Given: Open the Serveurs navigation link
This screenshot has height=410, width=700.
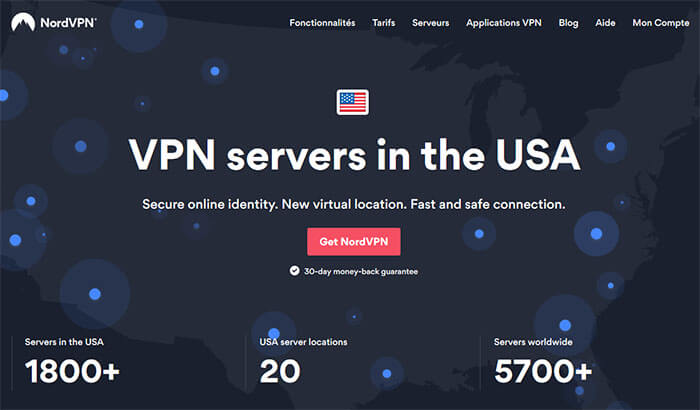Looking at the screenshot, I should coord(431,23).
